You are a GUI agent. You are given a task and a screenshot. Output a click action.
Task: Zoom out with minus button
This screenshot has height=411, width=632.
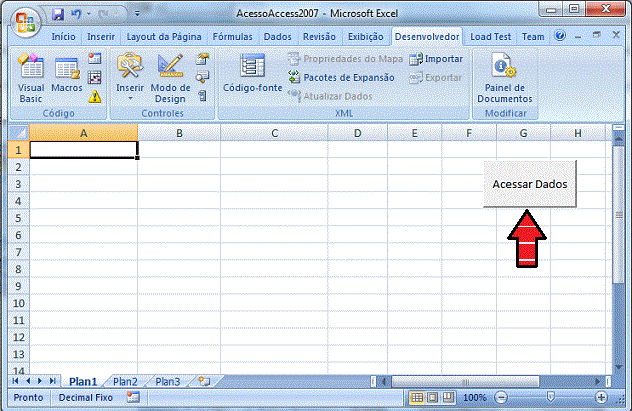tap(501, 398)
